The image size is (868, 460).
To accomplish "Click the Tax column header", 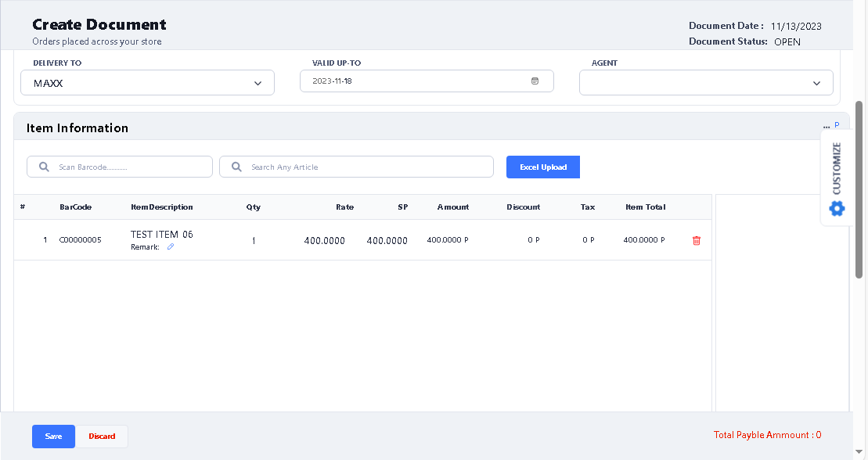I will 588,207.
